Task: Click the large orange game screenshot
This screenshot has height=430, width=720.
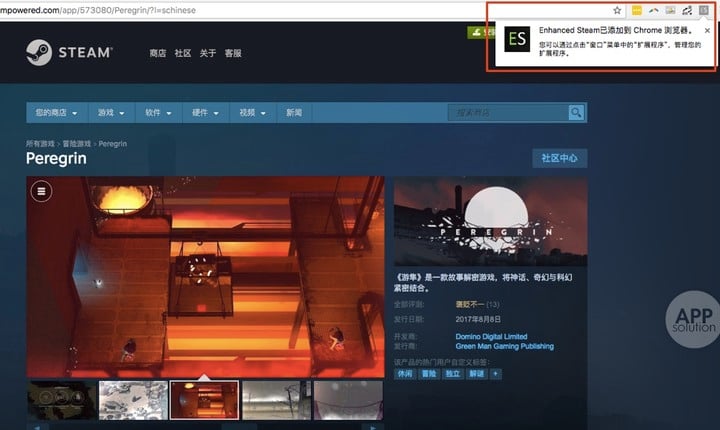Action: click(x=205, y=277)
